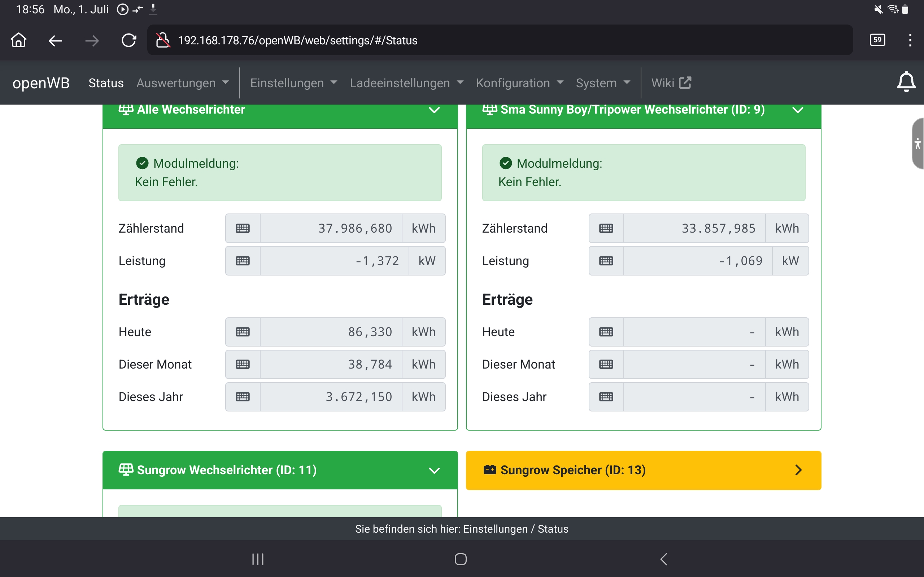Viewport: 924px width, 577px height.
Task: Open the browser tabs counter showing 59
Action: (877, 40)
